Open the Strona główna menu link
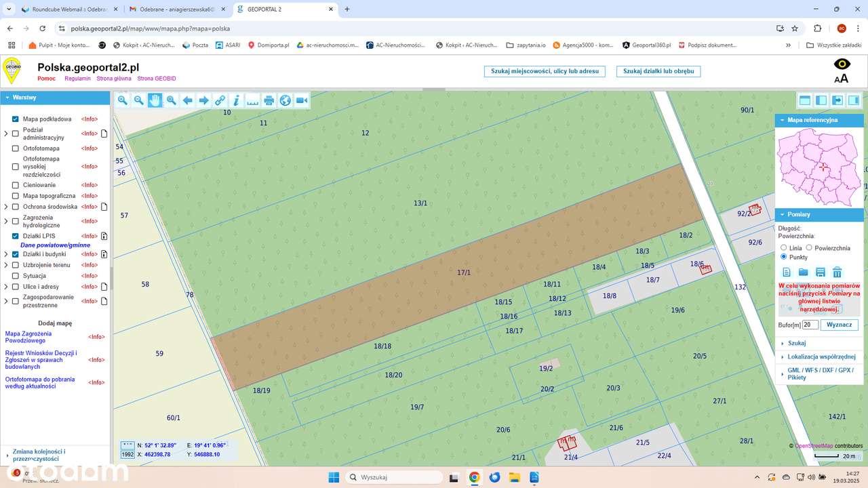This screenshot has height=488, width=868. (x=114, y=79)
